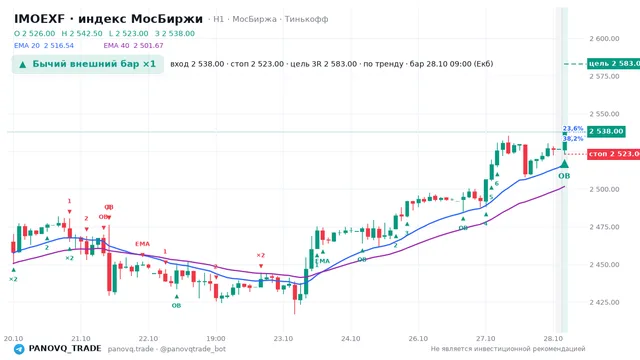
Task: Click the open value 'O 2 526.00'
Action: tap(34, 33)
